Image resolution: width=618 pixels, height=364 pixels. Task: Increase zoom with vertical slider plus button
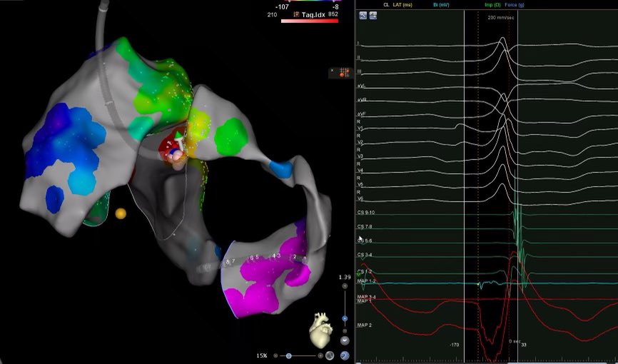[x=345, y=286]
